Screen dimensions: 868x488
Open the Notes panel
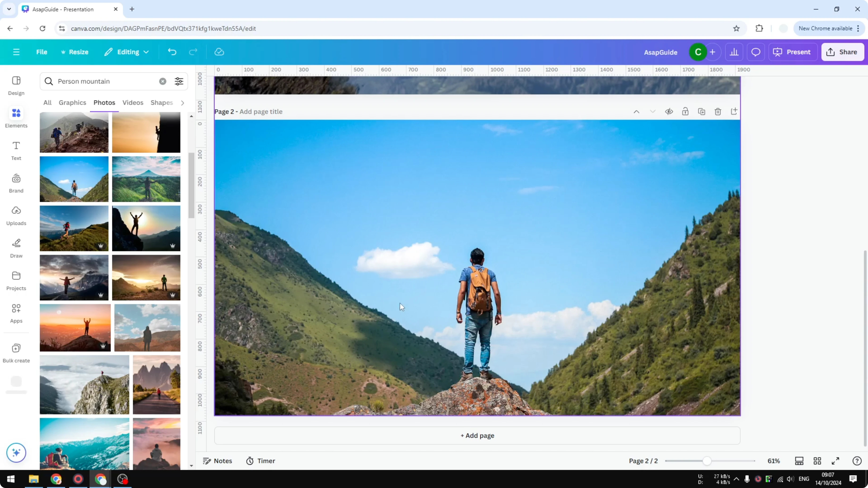pyautogui.click(x=217, y=461)
